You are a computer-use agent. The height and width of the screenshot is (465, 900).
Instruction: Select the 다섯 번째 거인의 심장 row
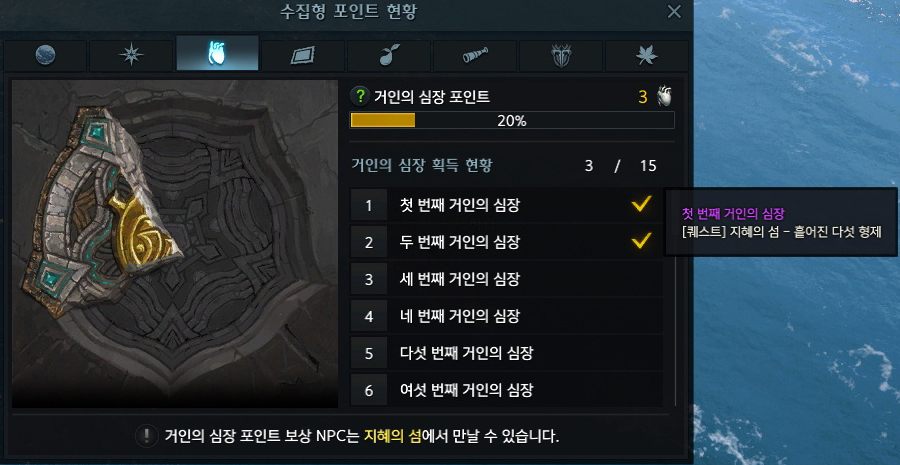tap(506, 353)
